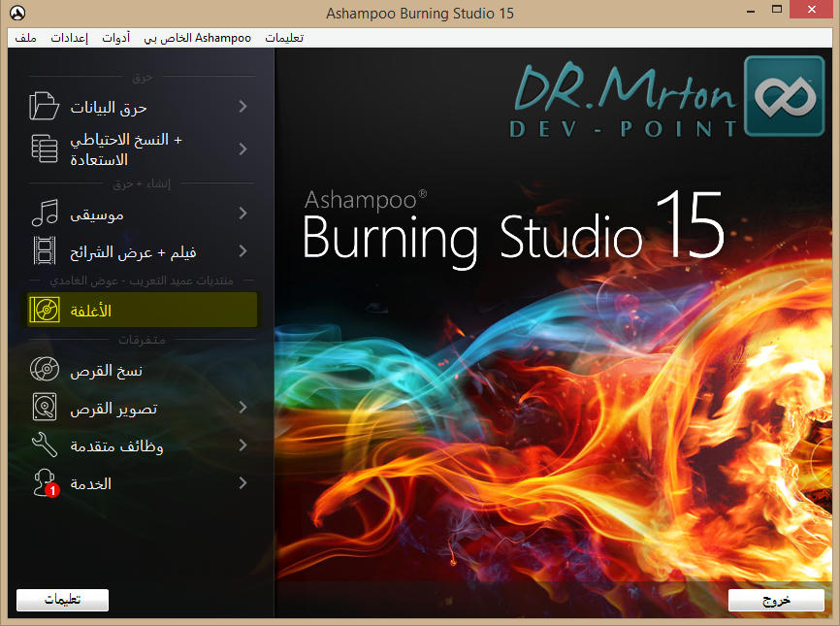Click the خروج exit button
This screenshot has height=626, width=840.
(776, 600)
